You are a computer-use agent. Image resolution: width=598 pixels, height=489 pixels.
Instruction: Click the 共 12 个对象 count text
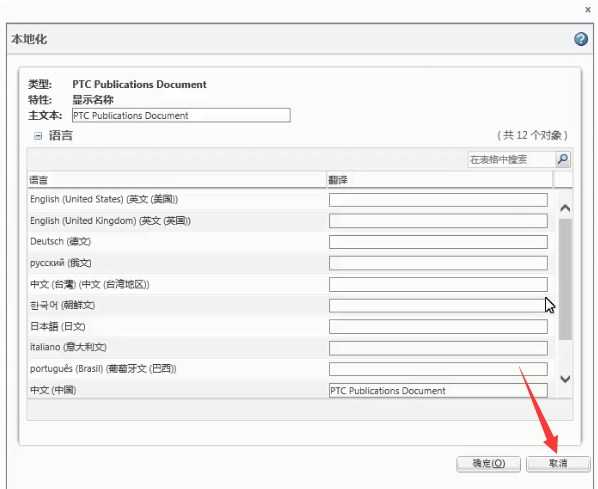tap(532, 135)
